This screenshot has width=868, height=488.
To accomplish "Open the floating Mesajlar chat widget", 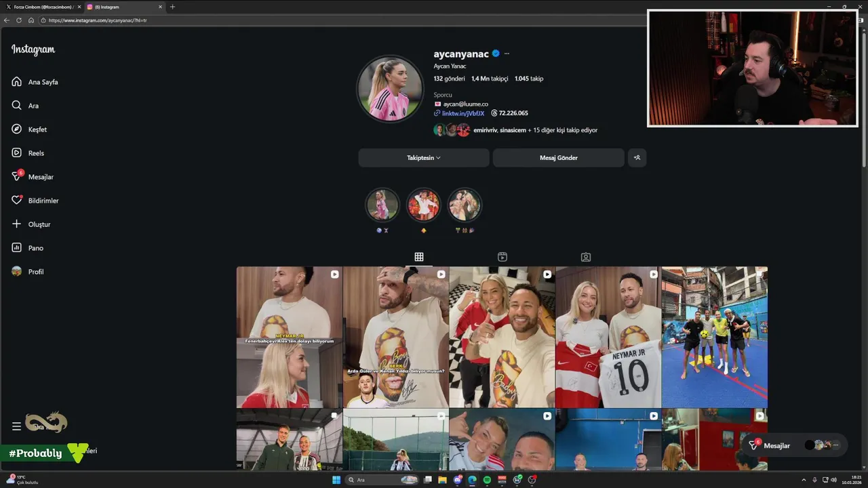I will click(794, 445).
